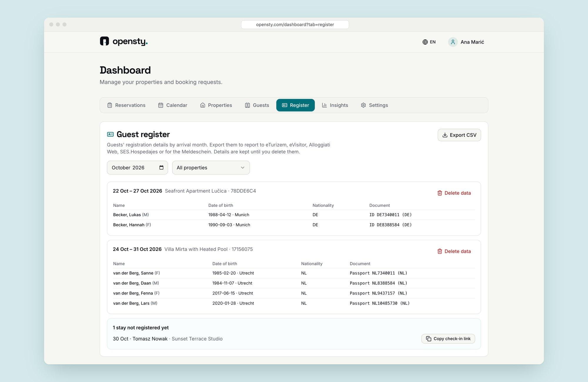Screen dimensions: 588x382
Task: Open the Settings tab
Action: tap(375, 105)
